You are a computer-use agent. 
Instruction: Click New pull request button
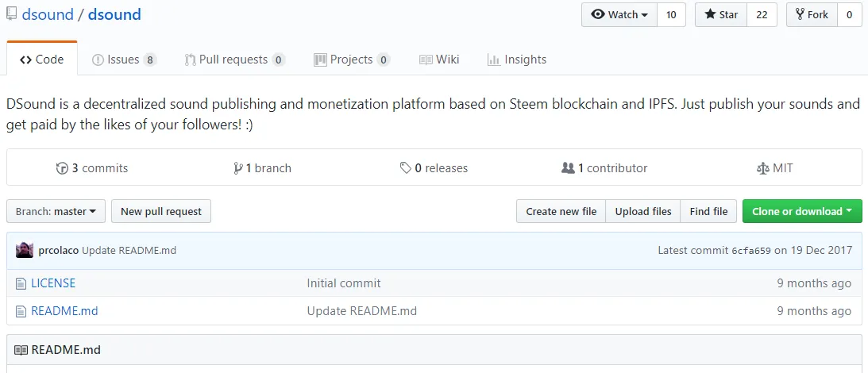[161, 211]
